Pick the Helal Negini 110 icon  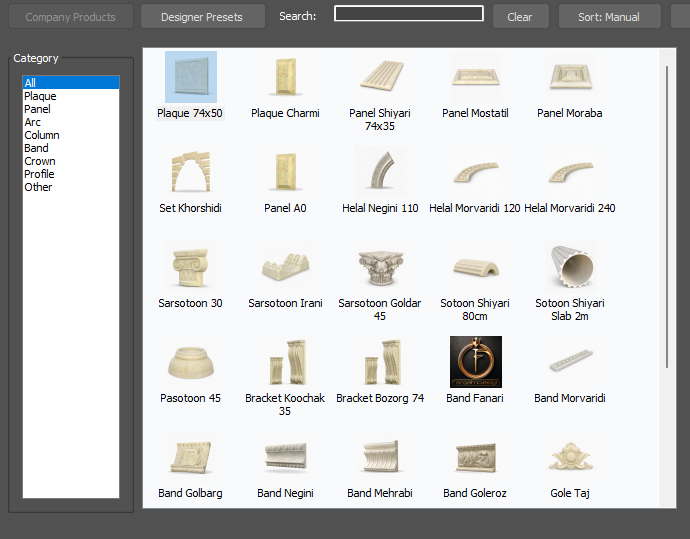(x=381, y=172)
